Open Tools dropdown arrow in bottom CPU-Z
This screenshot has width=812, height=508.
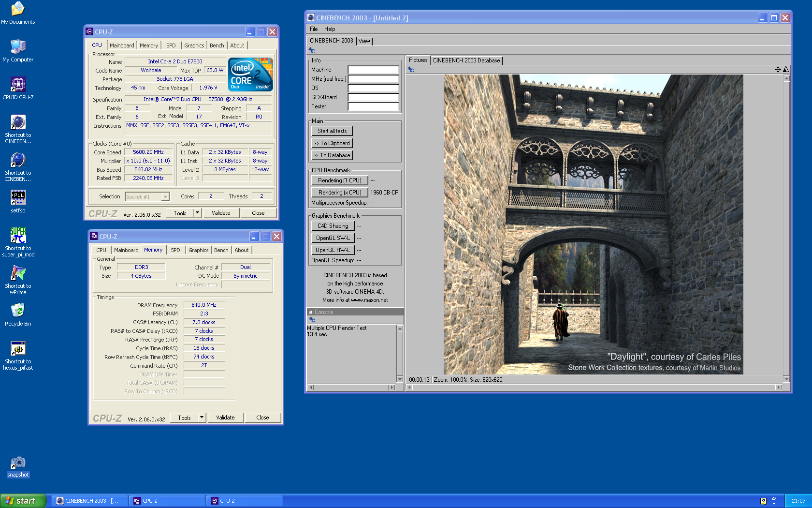pyautogui.click(x=202, y=418)
